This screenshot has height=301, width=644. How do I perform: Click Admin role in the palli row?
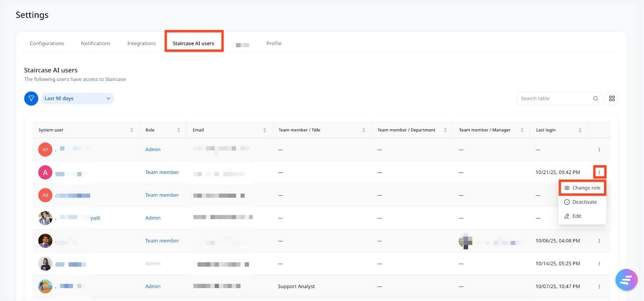(x=153, y=218)
